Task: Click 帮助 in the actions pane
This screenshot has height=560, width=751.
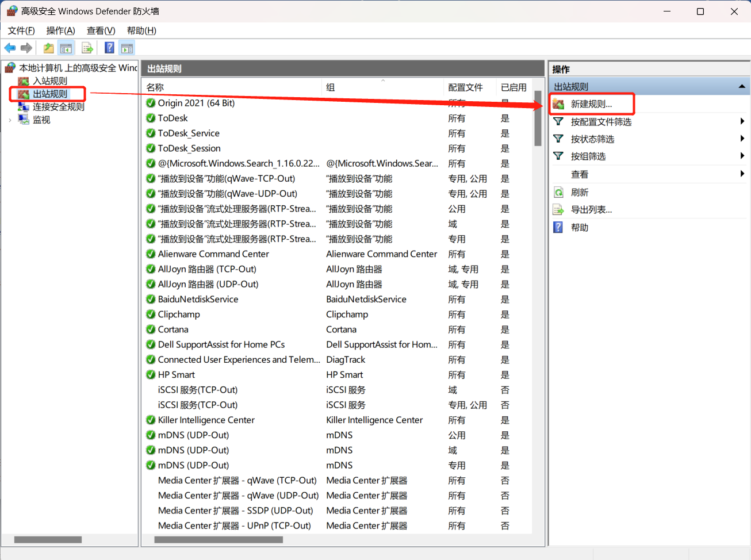Action: pos(580,228)
